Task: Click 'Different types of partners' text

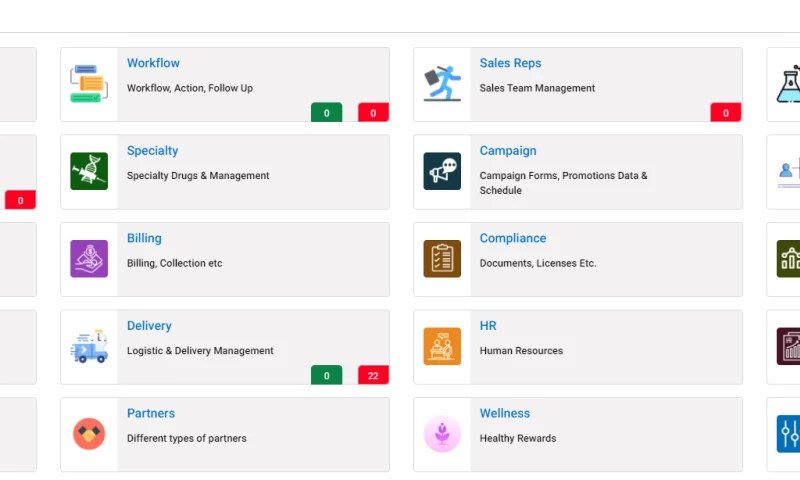Action: tap(187, 438)
